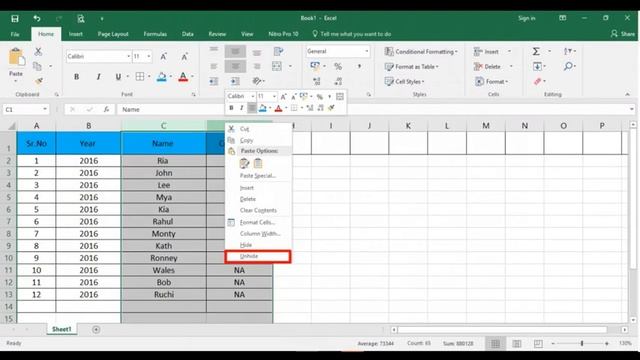Choose Format Cells from the context menu
The width and height of the screenshot is (640, 360).
[258, 222]
